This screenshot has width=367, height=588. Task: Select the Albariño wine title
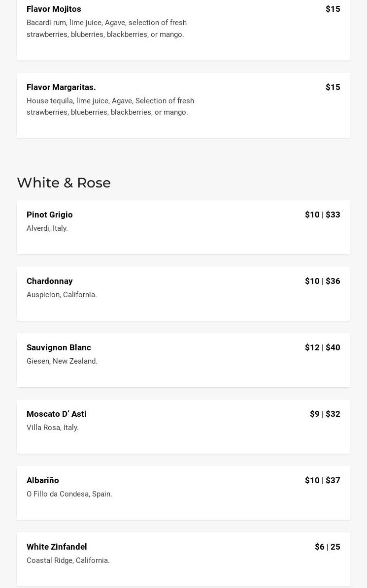43,480
